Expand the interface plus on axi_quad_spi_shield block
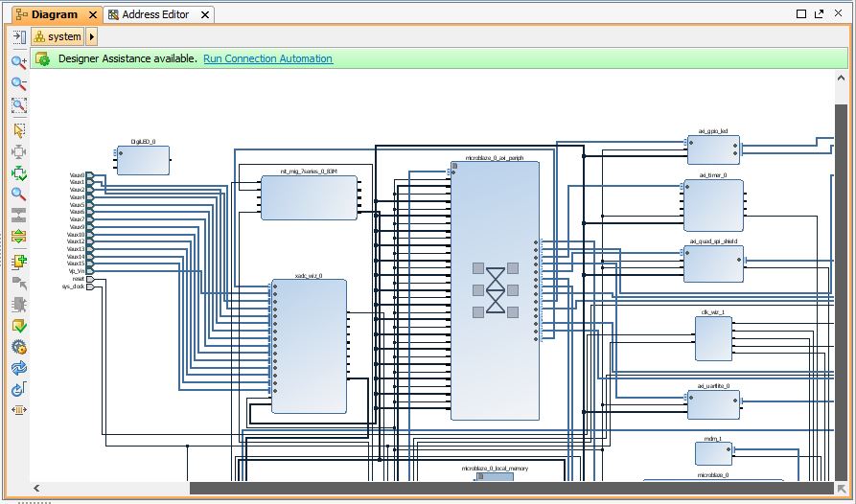The image size is (856, 504). [x=682, y=253]
